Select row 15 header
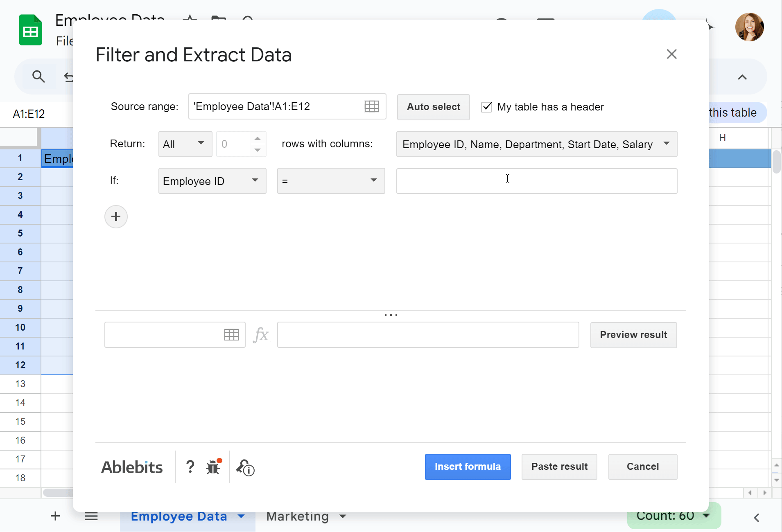Screen dimensions: 782x532 pos(20,422)
